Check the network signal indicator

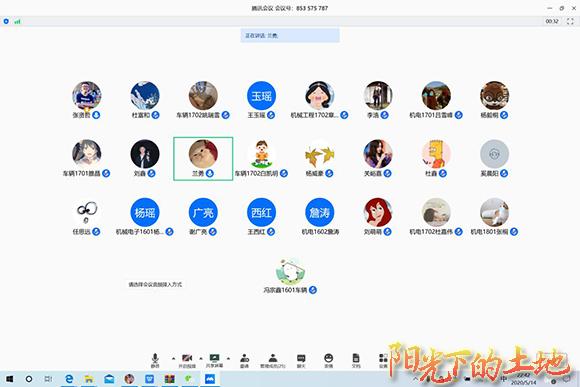(17, 21)
